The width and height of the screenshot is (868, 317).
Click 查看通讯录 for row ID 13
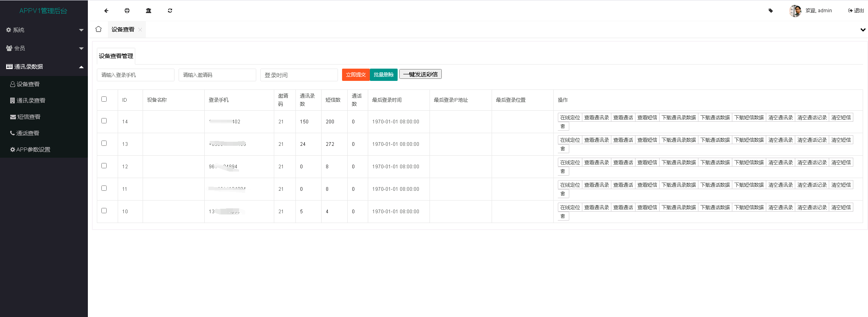(x=596, y=140)
